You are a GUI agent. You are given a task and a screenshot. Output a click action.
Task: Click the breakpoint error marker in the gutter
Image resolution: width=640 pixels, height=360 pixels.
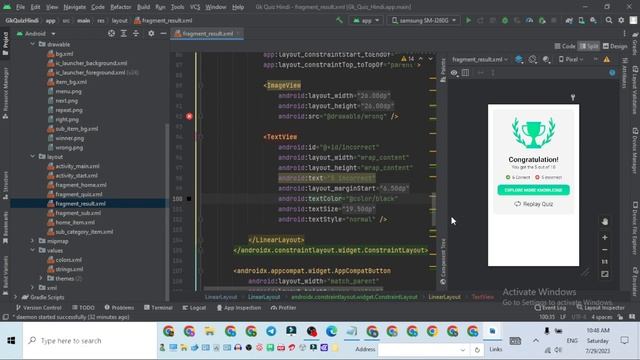click(189, 116)
